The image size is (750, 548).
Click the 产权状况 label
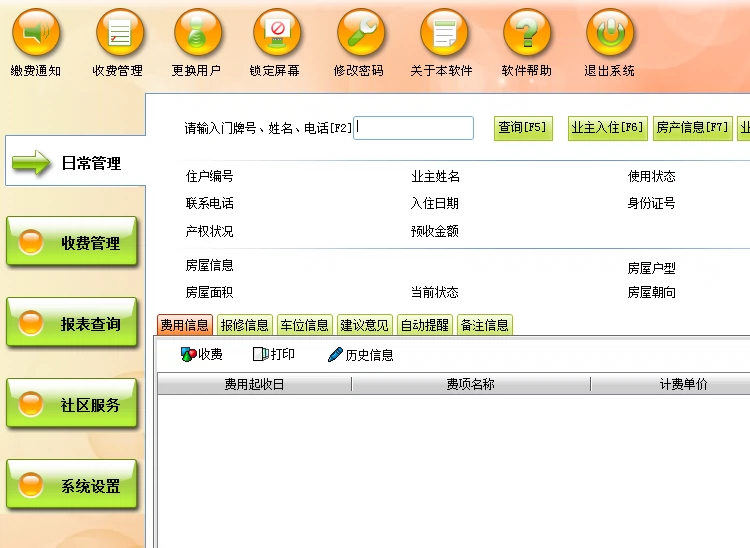click(210, 231)
